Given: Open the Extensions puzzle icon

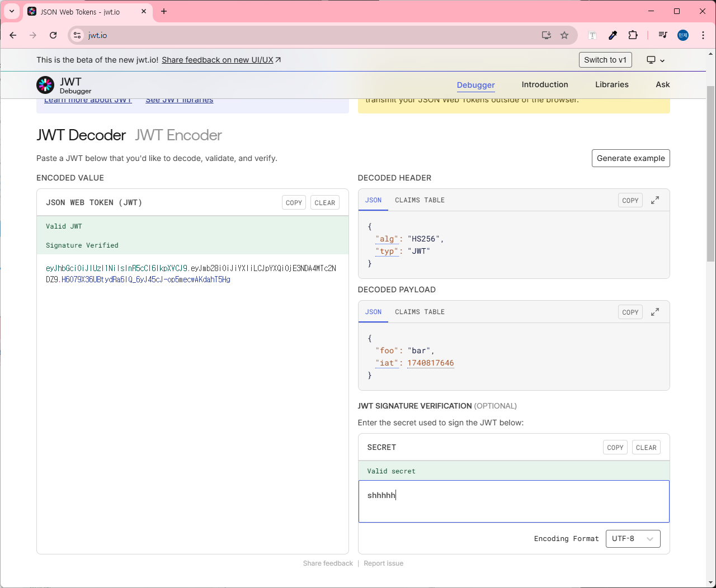Looking at the screenshot, I should click(x=633, y=35).
